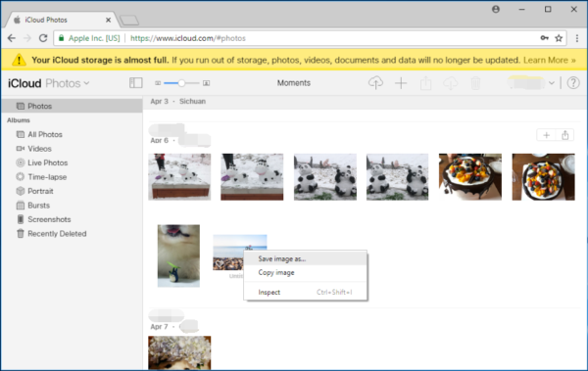
Task: Click the Apple Inc. [US] certificate label
Action: coord(94,38)
